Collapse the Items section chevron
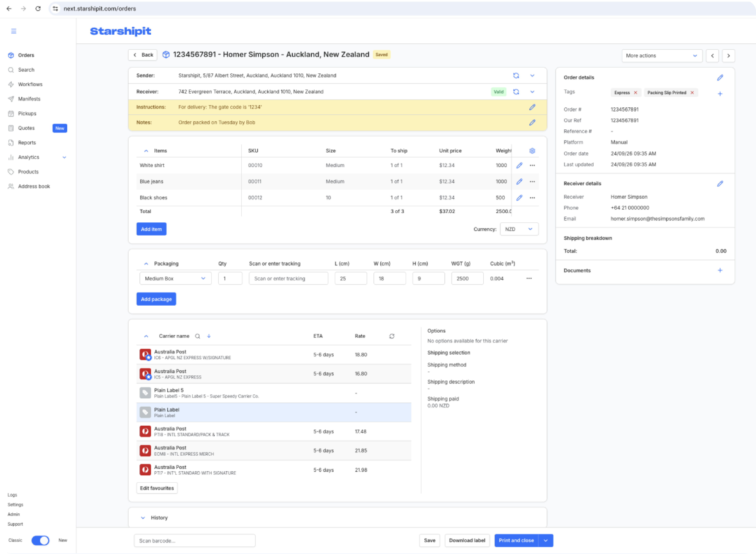This screenshot has height=554, width=756. point(146,151)
